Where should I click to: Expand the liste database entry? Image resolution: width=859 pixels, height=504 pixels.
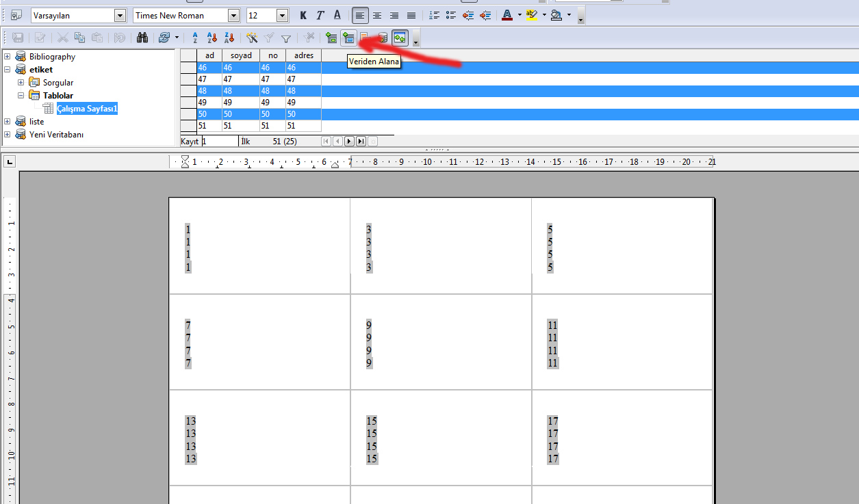[7, 121]
